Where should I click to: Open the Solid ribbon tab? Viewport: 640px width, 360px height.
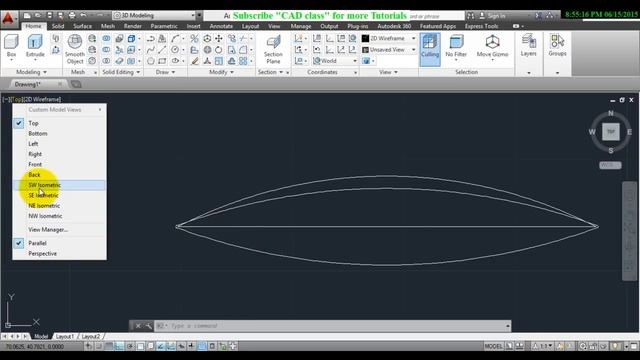tap(58, 26)
